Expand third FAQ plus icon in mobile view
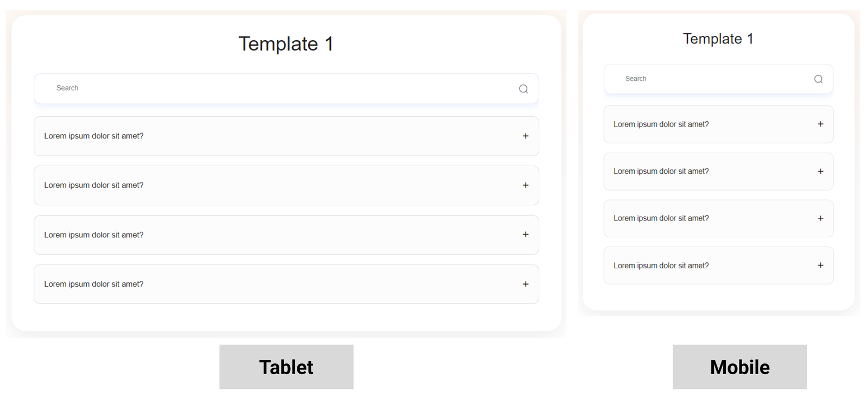Image resolution: width=868 pixels, height=397 pixels. click(x=820, y=218)
